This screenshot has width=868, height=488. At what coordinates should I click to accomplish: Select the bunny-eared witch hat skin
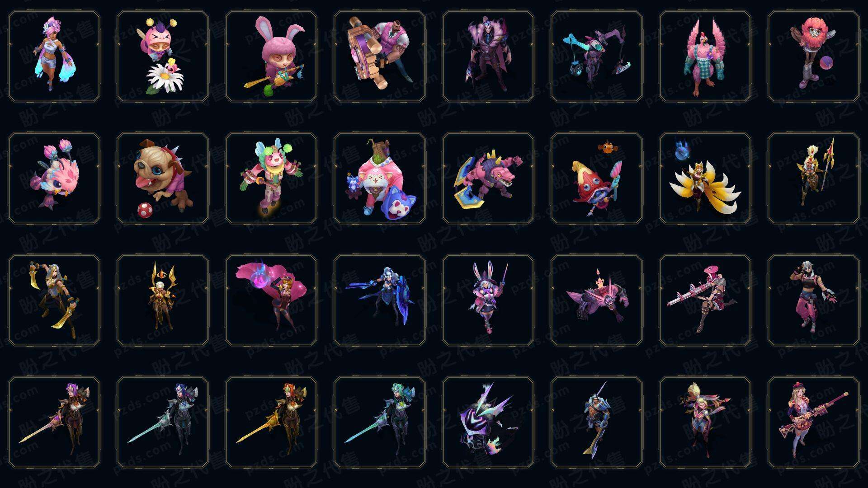pyautogui.click(x=488, y=300)
